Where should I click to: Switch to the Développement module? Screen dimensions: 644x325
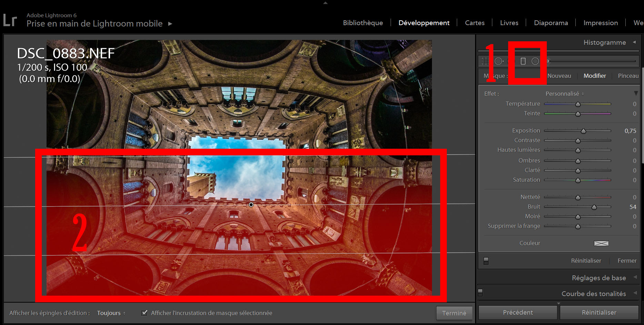pyautogui.click(x=424, y=23)
